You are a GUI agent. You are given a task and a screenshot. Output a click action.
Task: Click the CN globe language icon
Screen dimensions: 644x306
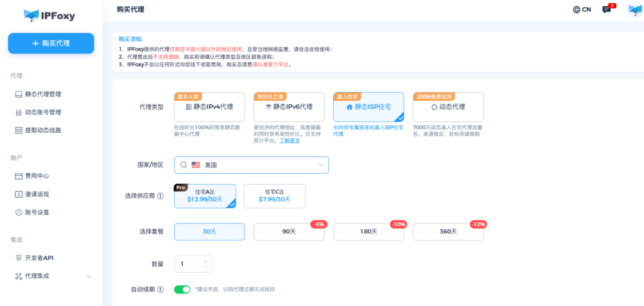click(x=576, y=9)
